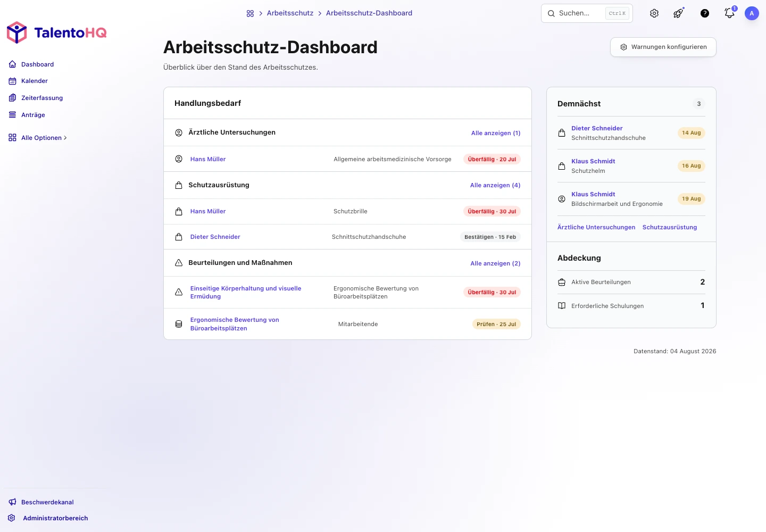The height and width of the screenshot is (532, 766).
Task: Open Beschwerdekanal in the sidebar
Action: pyautogui.click(x=47, y=502)
